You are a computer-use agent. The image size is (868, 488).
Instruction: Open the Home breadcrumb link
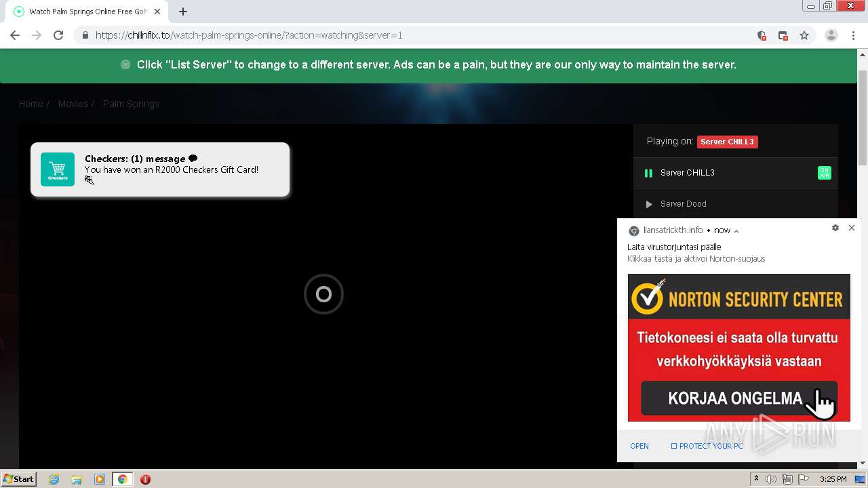tap(31, 104)
